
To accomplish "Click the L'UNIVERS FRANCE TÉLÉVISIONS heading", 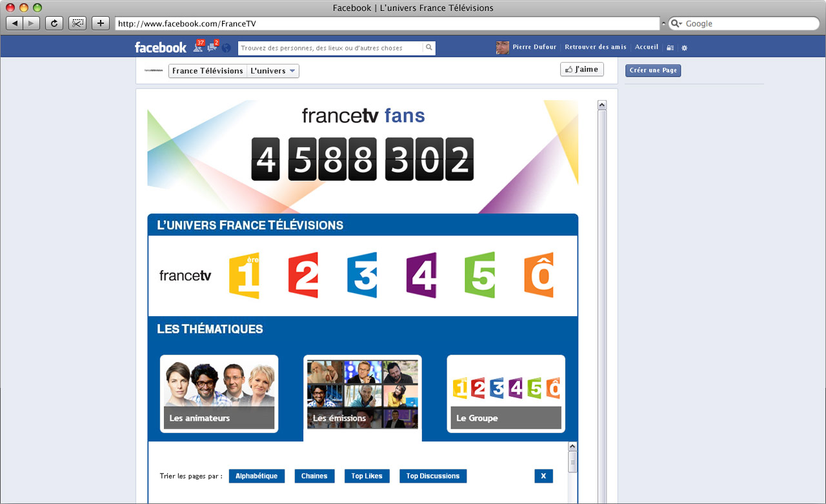I will (x=250, y=225).
